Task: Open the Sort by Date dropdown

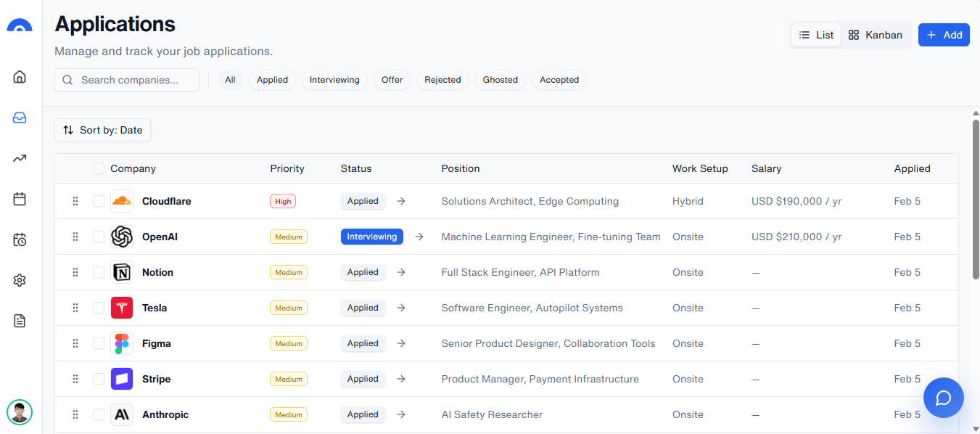Action: (x=102, y=130)
